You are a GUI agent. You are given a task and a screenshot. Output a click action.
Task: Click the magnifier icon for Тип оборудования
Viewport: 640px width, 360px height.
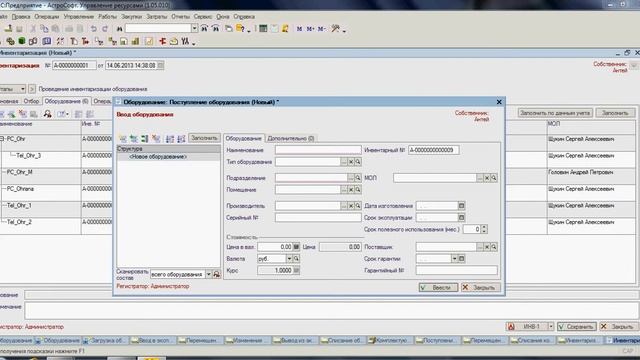tap(358, 162)
